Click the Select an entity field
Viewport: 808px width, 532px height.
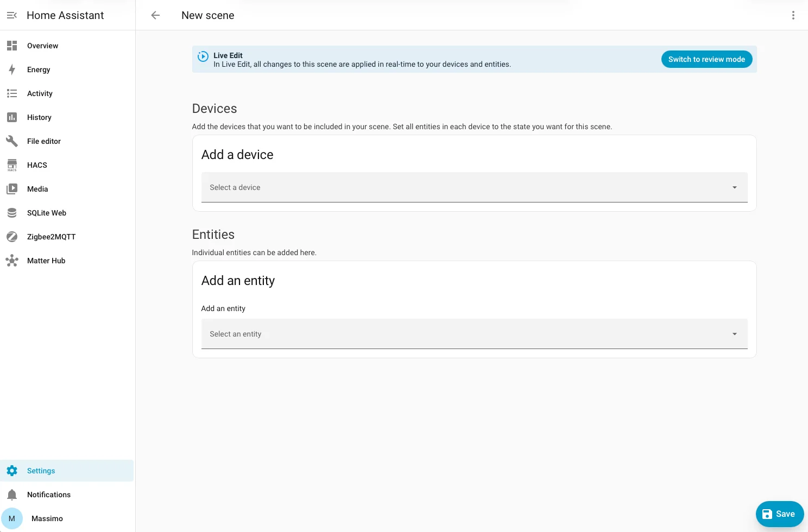pos(474,334)
